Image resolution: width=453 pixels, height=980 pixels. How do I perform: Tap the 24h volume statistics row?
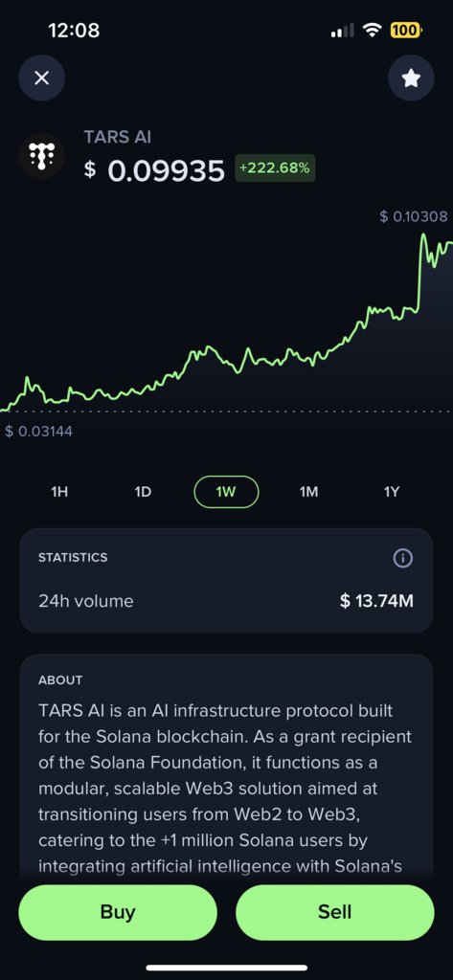tap(226, 601)
